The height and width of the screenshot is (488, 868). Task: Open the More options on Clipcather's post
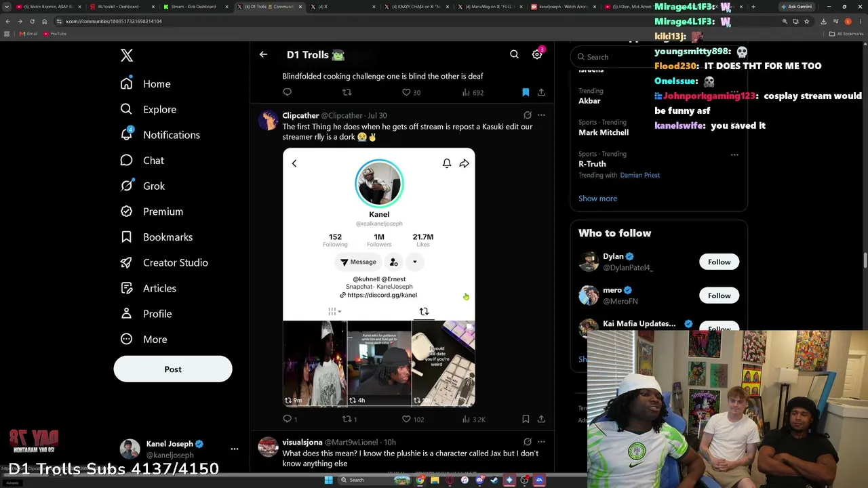pyautogui.click(x=541, y=115)
